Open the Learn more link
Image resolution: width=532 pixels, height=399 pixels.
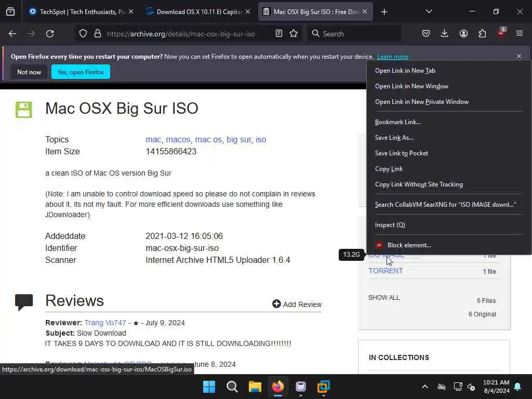(x=393, y=57)
